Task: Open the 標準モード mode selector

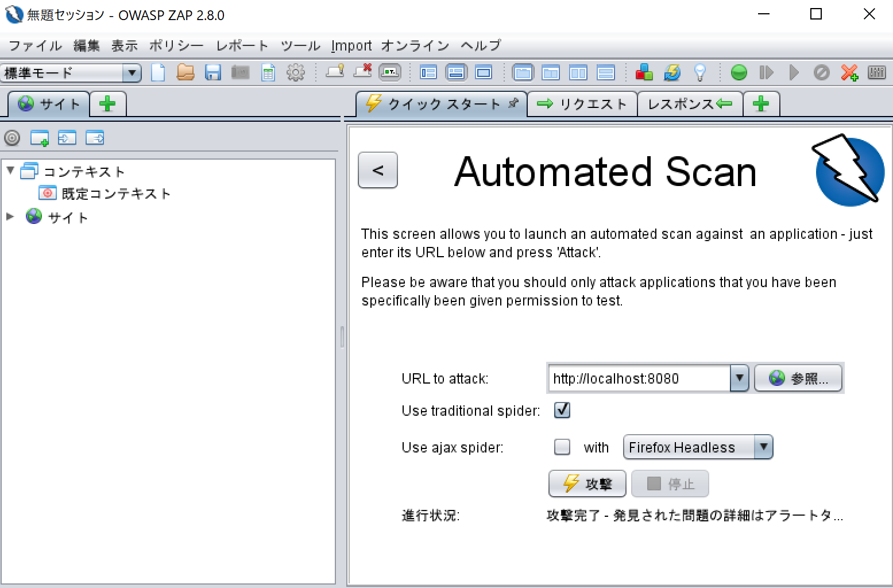Action: pyautogui.click(x=133, y=72)
